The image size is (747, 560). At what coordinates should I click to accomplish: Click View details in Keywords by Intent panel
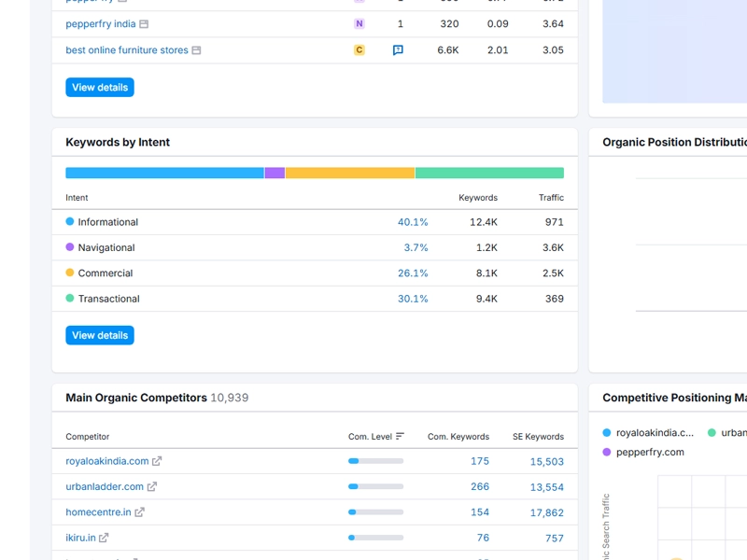(98, 335)
